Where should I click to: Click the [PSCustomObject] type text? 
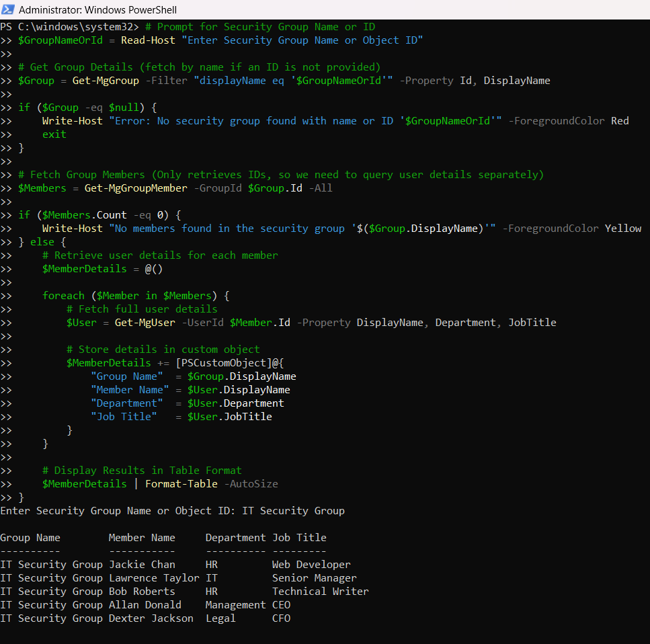coord(224,363)
